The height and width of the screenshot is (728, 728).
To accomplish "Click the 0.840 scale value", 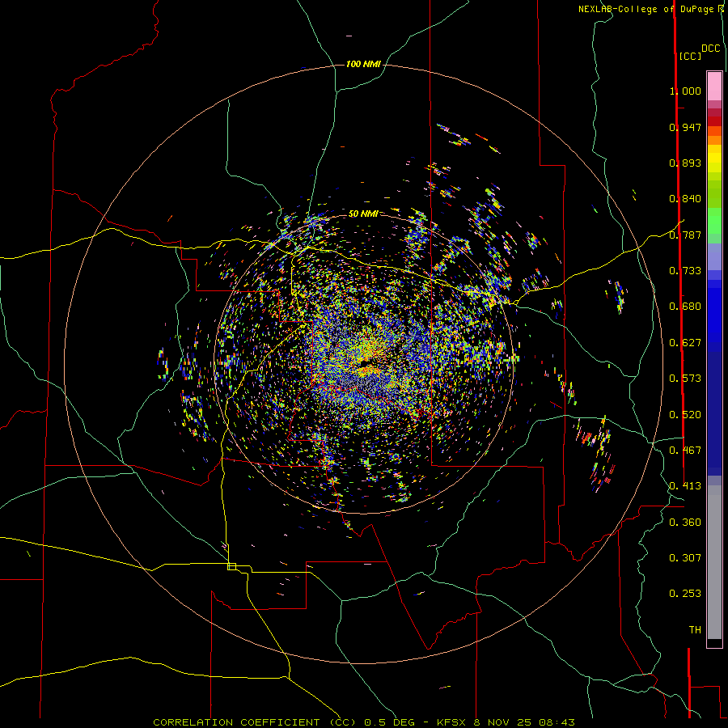I will click(x=685, y=198).
